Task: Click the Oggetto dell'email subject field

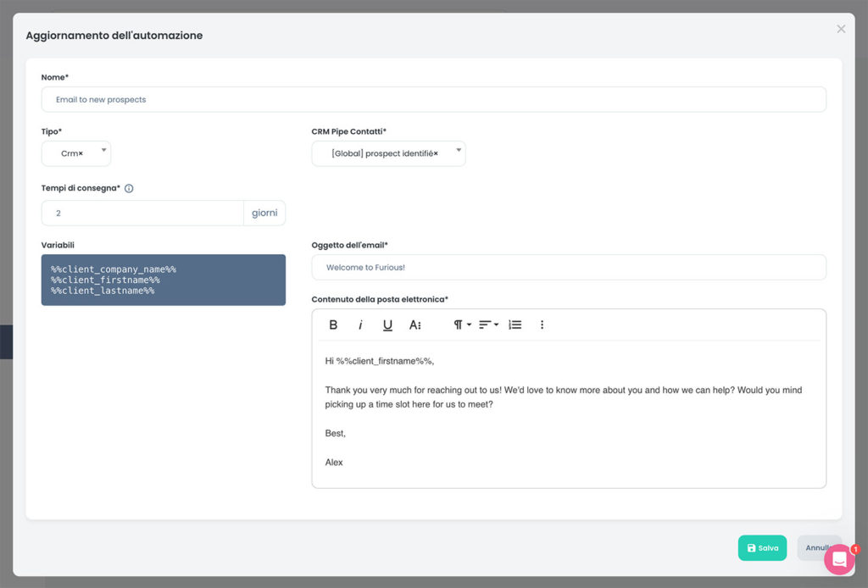Action: pos(569,267)
